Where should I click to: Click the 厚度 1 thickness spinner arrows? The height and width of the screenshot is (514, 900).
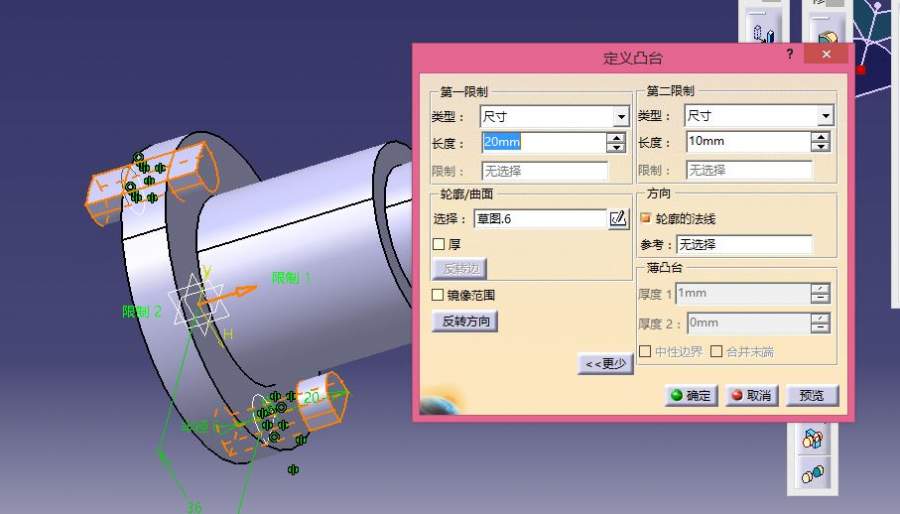pyautogui.click(x=821, y=294)
